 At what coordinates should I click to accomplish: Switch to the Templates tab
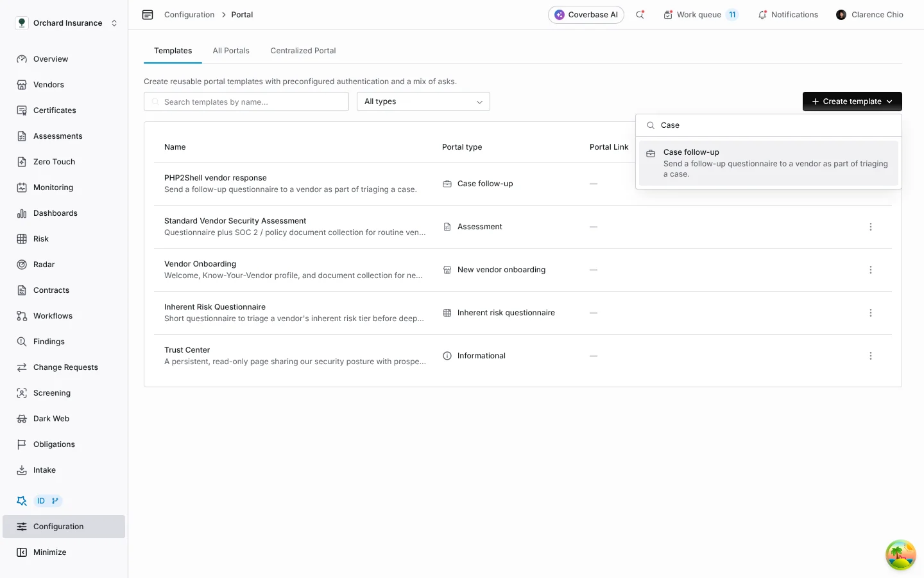coord(173,51)
